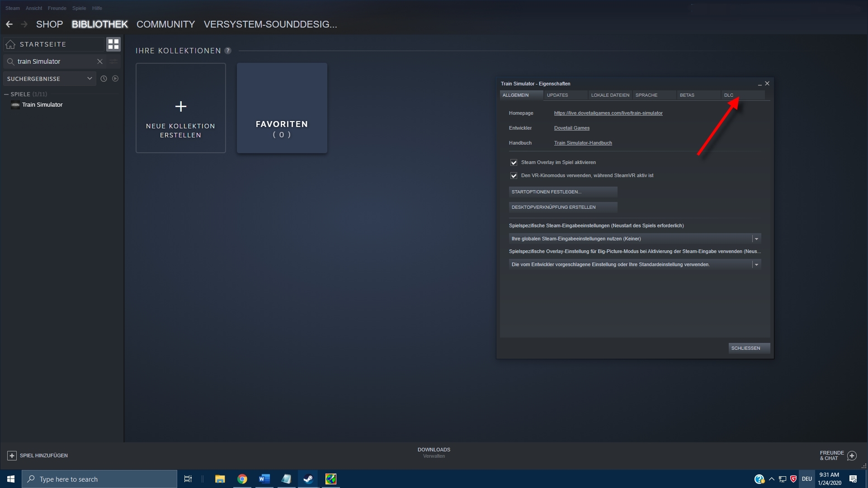868x488 pixels.
Task: Click the help tray icon
Action: 759,479
